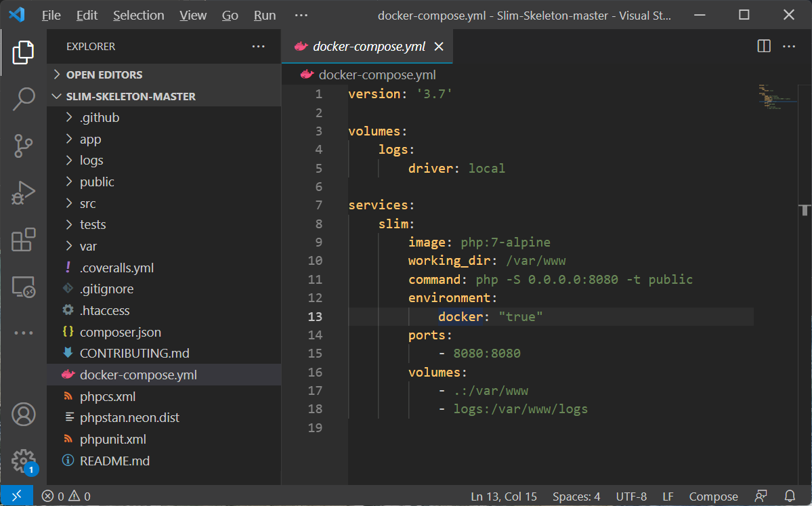Change language mode Compose

713,496
